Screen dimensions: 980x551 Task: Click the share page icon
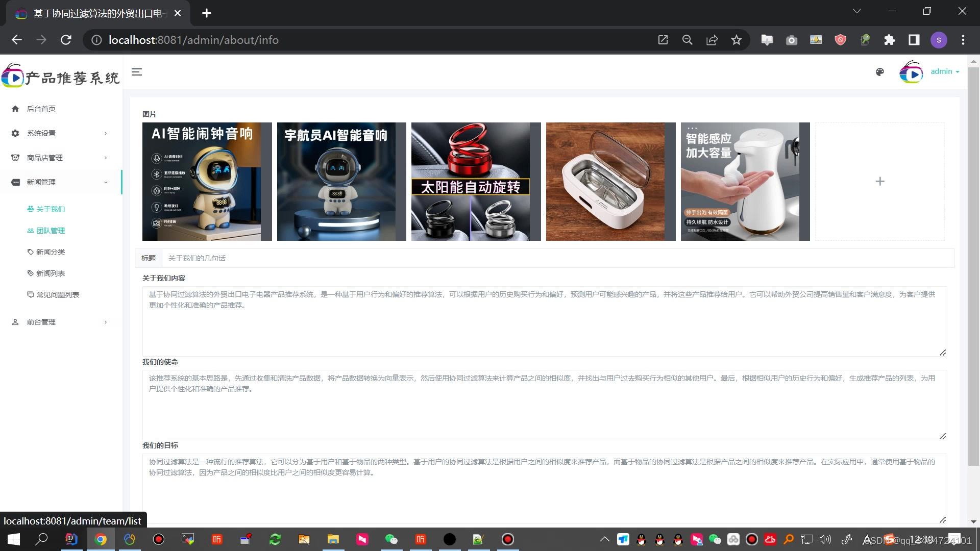click(712, 40)
